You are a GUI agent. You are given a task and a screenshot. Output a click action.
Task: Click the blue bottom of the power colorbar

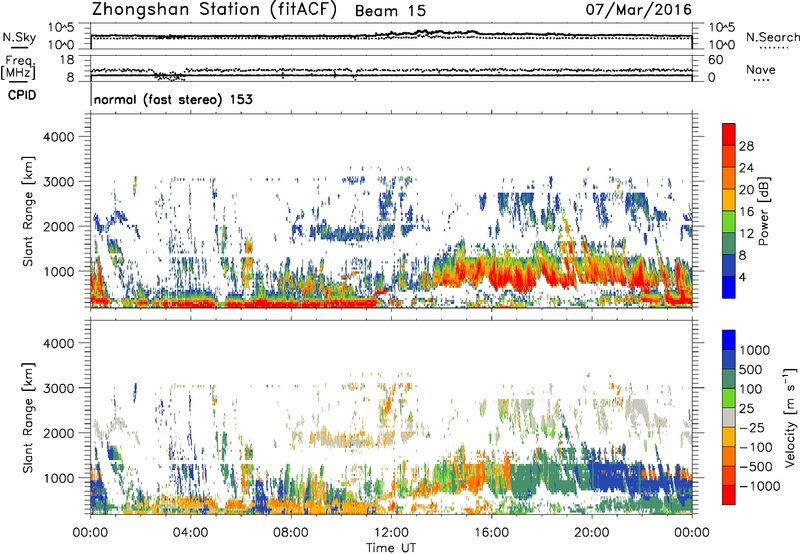(x=729, y=288)
